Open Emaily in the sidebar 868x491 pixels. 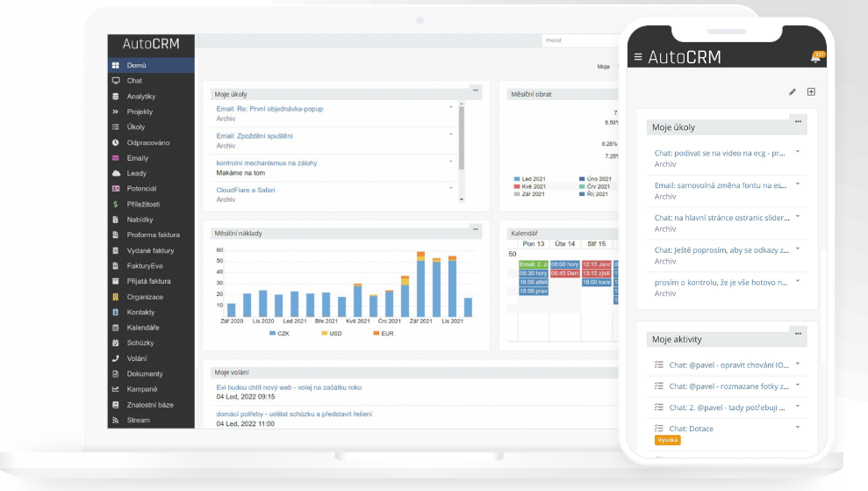pyautogui.click(x=138, y=158)
